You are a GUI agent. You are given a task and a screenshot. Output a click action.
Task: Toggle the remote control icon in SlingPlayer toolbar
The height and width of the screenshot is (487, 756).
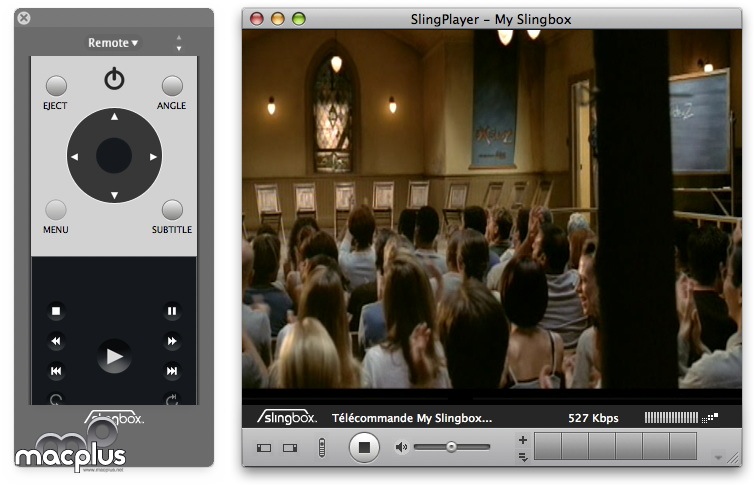[322, 447]
